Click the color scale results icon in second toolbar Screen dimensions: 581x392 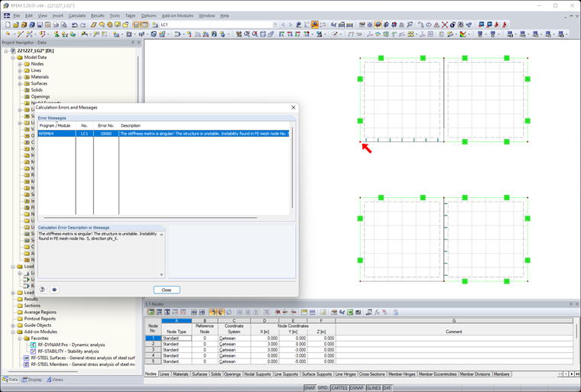click(x=463, y=34)
